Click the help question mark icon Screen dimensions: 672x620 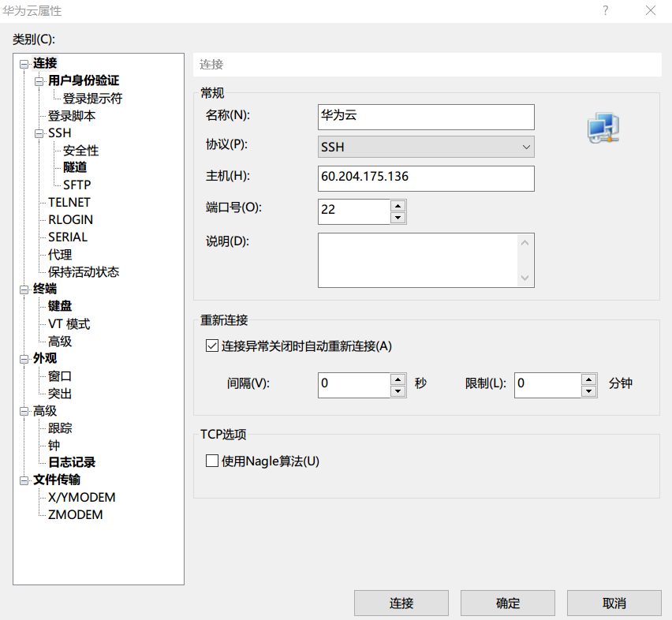click(605, 10)
